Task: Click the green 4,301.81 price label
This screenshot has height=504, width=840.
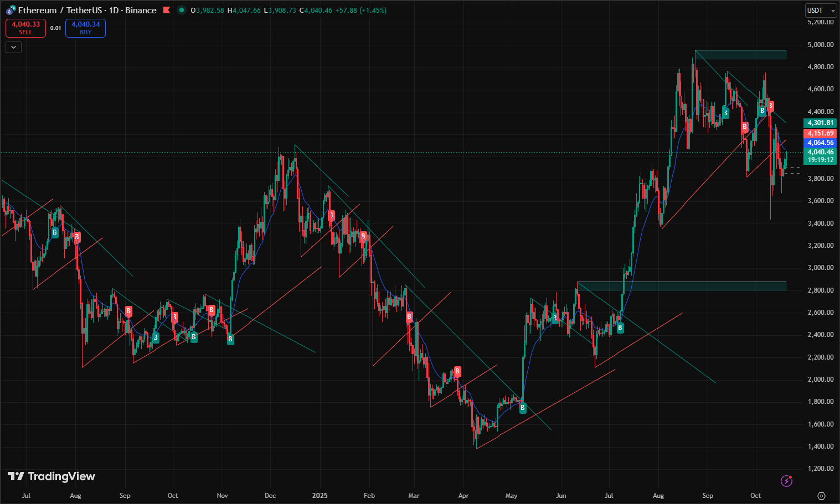Action: tap(820, 123)
